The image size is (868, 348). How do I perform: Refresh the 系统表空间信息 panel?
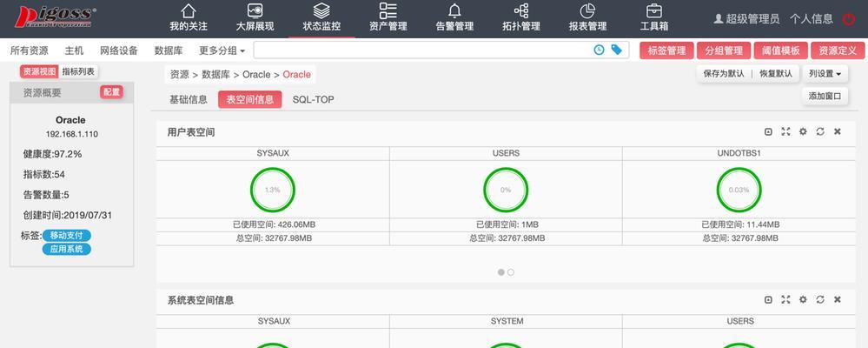(820, 300)
